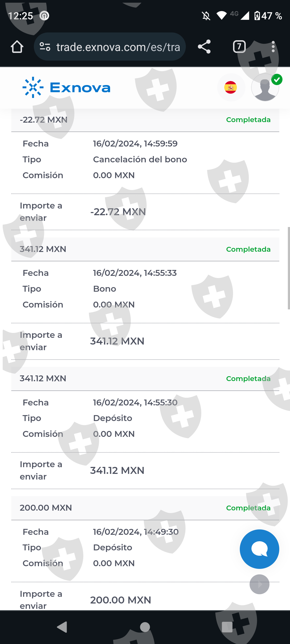Viewport: 290px width, 644px height.
Task: Tap the browser home icon
Action: [x=17, y=47]
